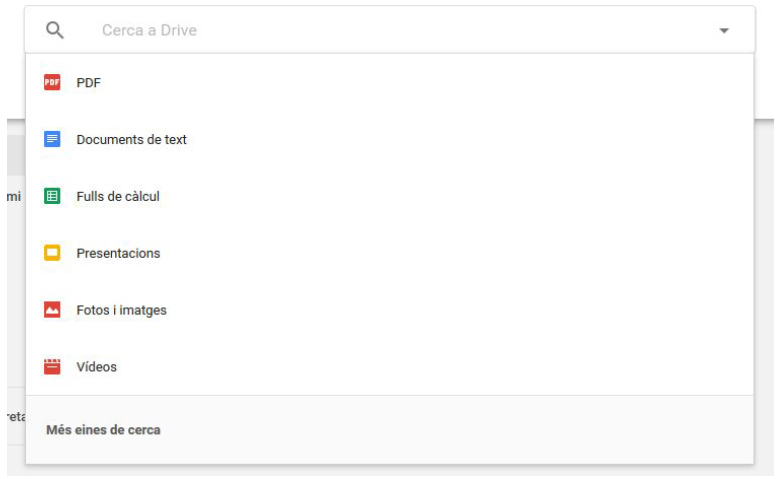Choose 'Documents de text' from the list
This screenshot has height=479, width=778.
coord(132,140)
